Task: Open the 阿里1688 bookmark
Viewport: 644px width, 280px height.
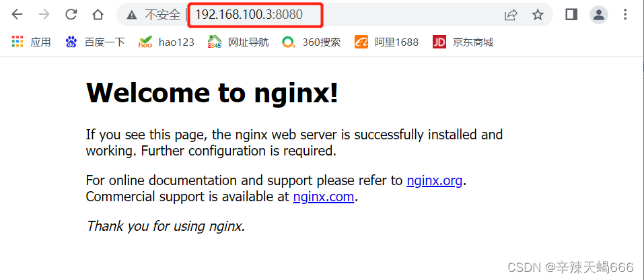Action: (x=386, y=42)
